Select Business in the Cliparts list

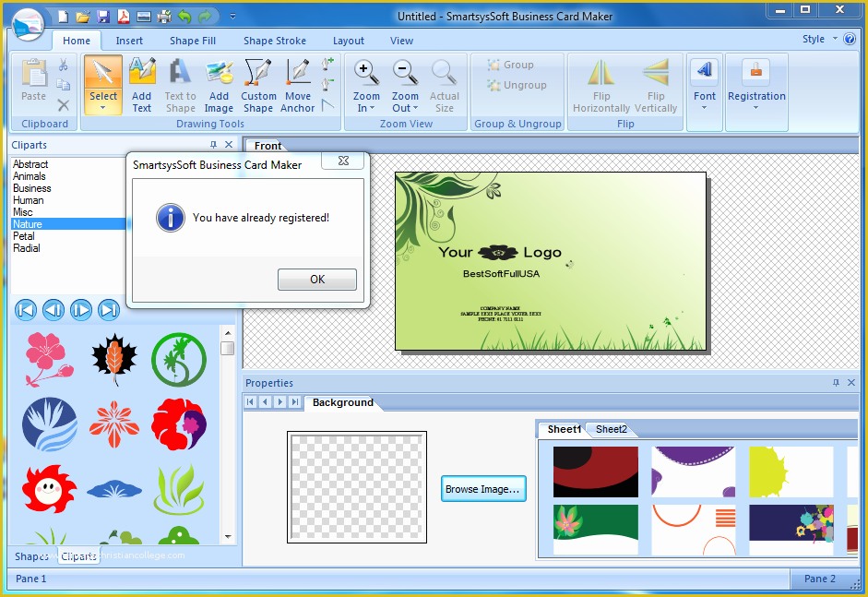click(x=32, y=188)
